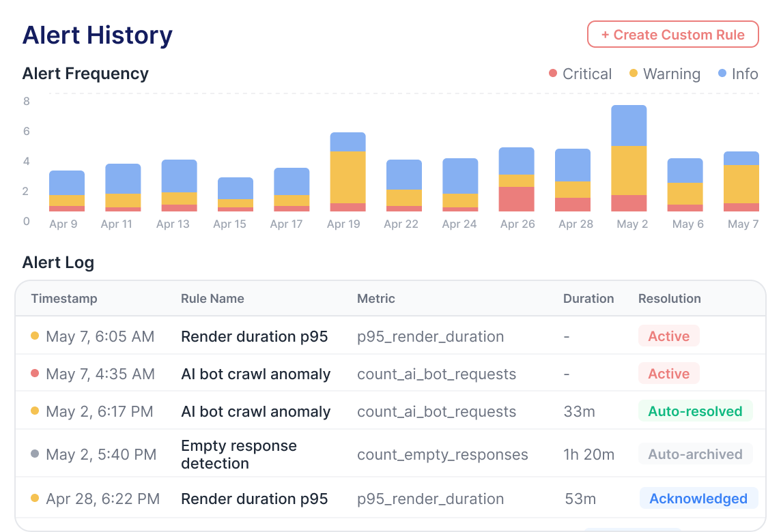Click p95_render_duration metric in Apr 28 row
The height and width of the screenshot is (532, 781).
pyautogui.click(x=430, y=499)
